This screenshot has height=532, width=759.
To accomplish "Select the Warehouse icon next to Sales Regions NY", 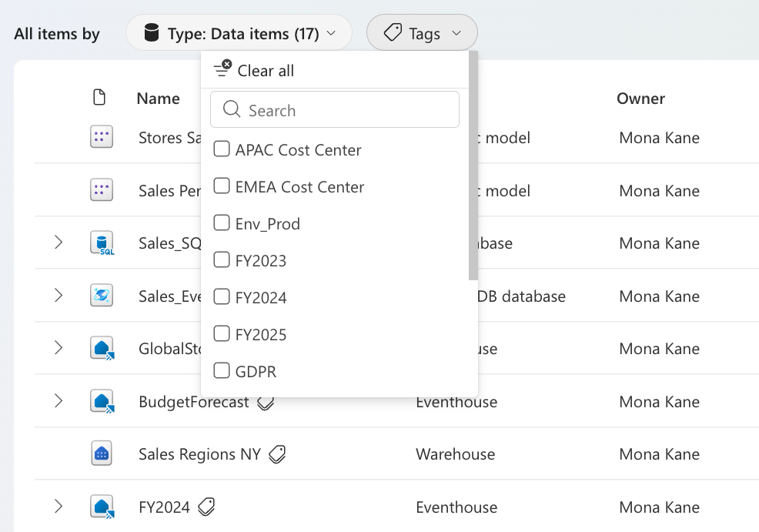I will coord(102,454).
